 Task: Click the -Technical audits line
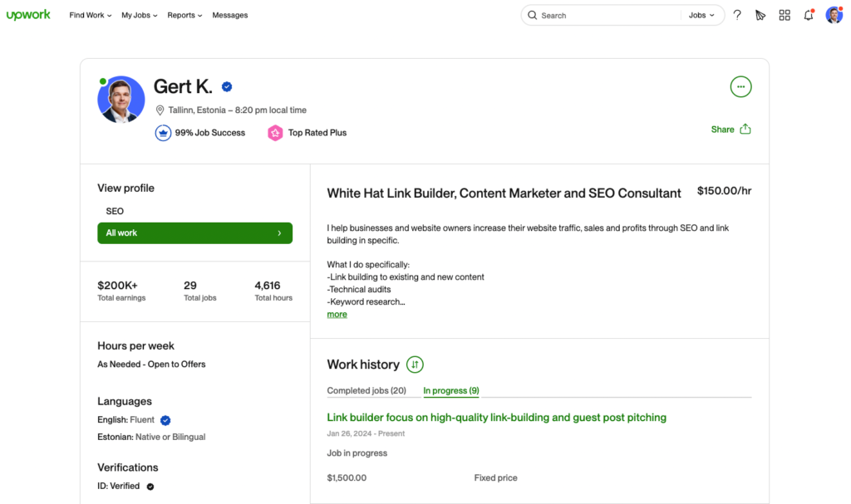click(359, 290)
